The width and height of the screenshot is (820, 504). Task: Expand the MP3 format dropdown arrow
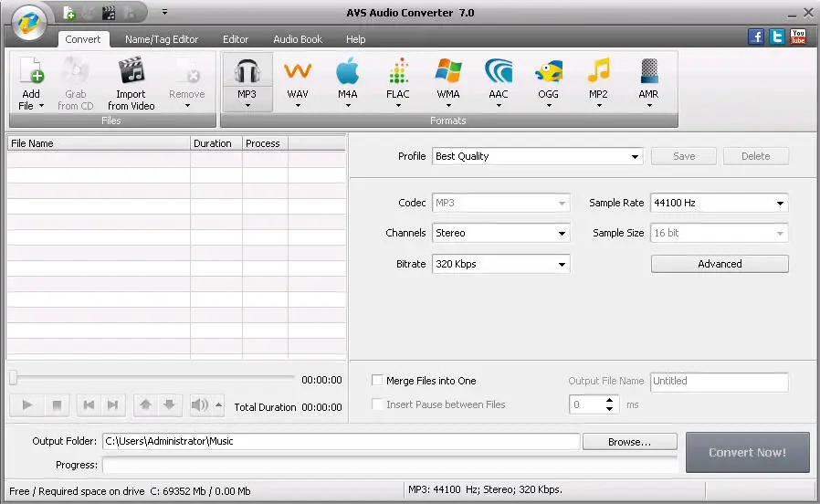point(247,105)
